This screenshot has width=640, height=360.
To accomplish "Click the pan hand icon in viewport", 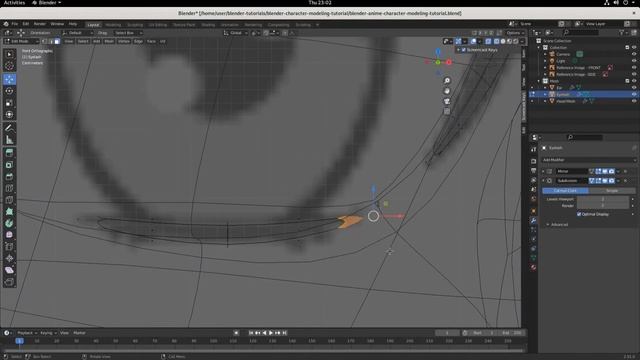I will pyautogui.click(x=447, y=91).
